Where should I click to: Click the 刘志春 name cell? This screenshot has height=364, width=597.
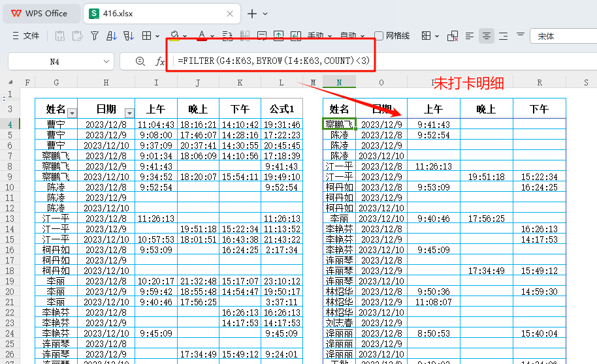point(339,323)
